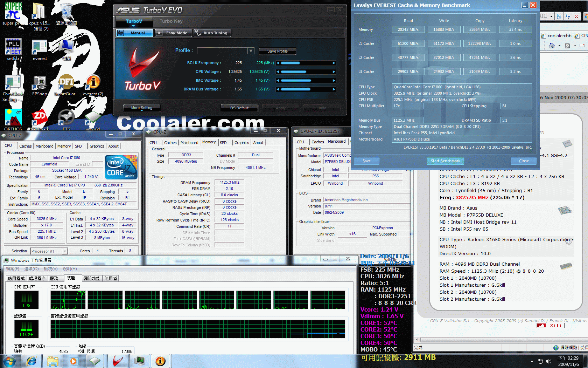This screenshot has width=588, height=368.
Task: Open Graphics tab in memory CPU-Z window
Action: point(242,143)
